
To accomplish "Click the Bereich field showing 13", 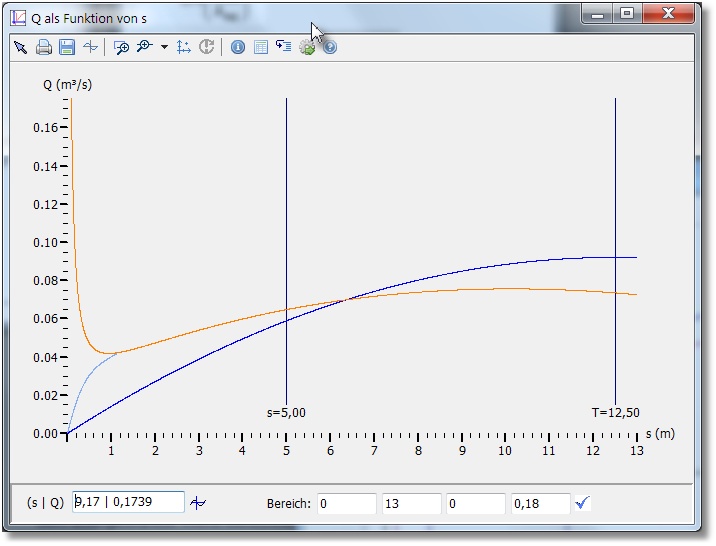I will [x=411, y=503].
